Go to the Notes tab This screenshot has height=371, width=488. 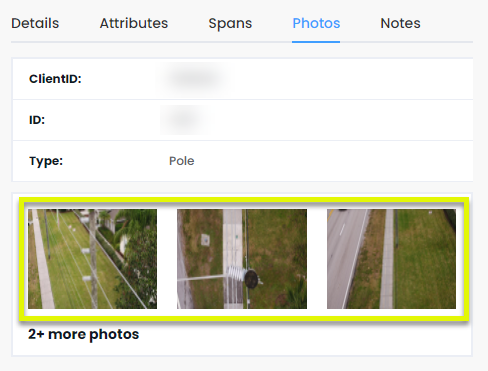400,23
